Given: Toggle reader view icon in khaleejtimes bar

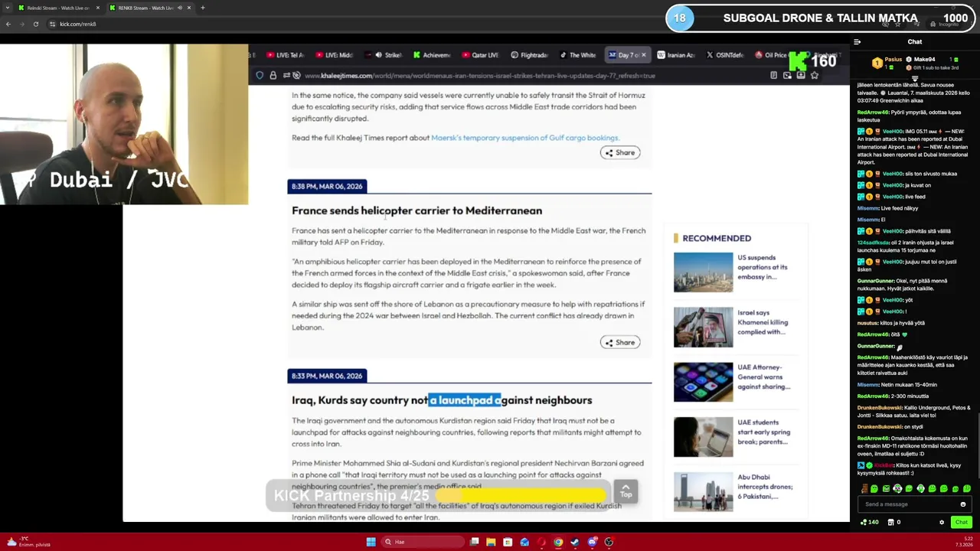Looking at the screenshot, I should click(773, 75).
